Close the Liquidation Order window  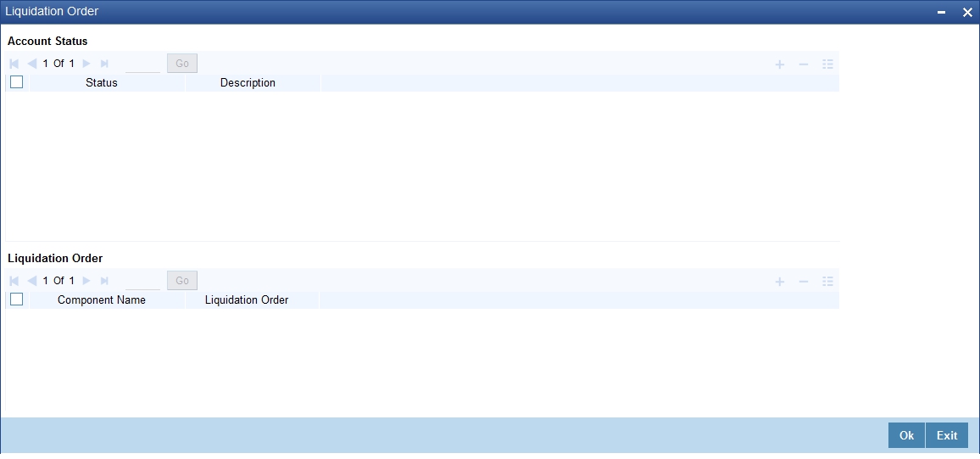tap(967, 13)
